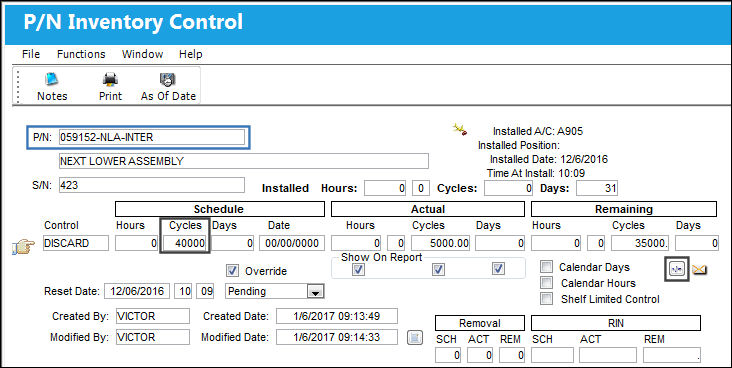Click the NEXT LOWER ASSEMBLY description field

244,161
